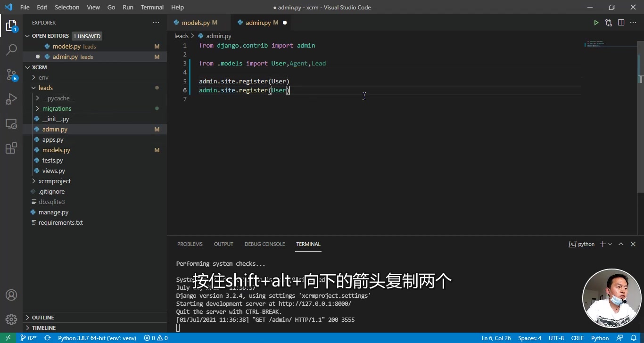The image size is (644, 343).
Task: Split the editor to the right
Action: [621, 23]
